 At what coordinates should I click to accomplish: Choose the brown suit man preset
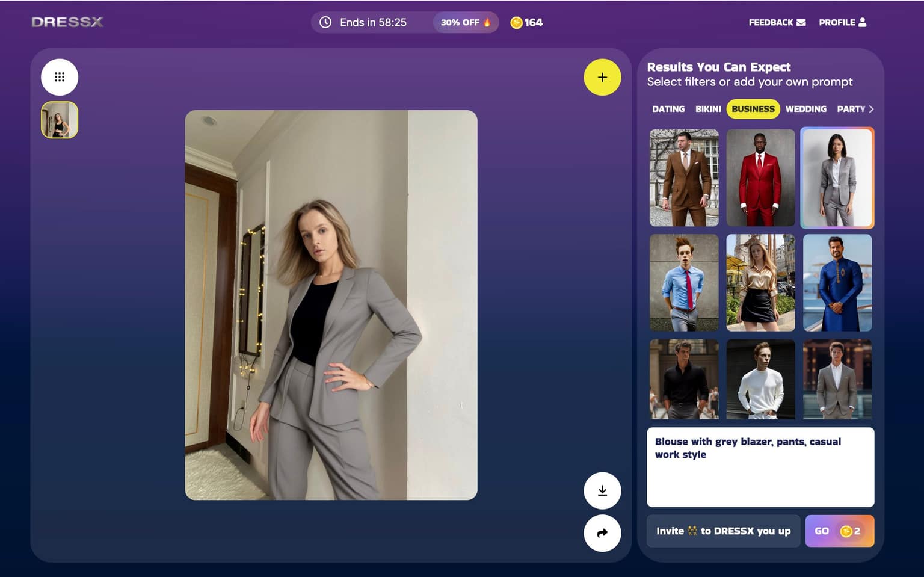click(x=684, y=178)
